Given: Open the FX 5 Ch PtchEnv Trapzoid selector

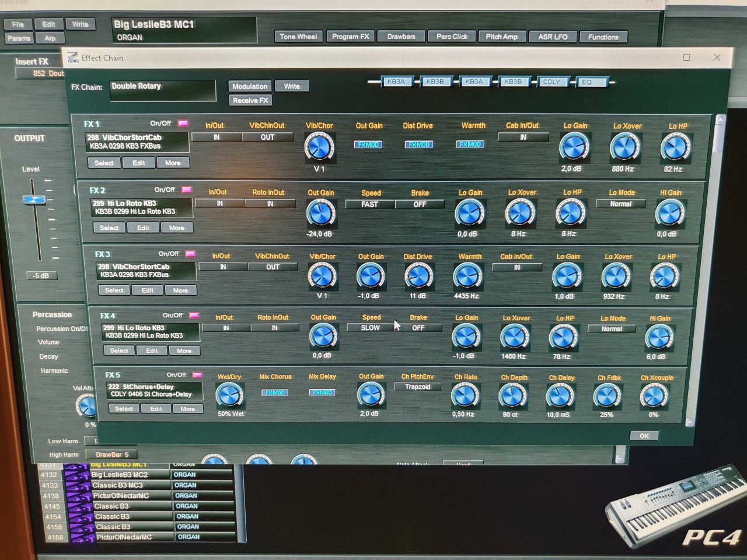Looking at the screenshot, I should coord(417,387).
